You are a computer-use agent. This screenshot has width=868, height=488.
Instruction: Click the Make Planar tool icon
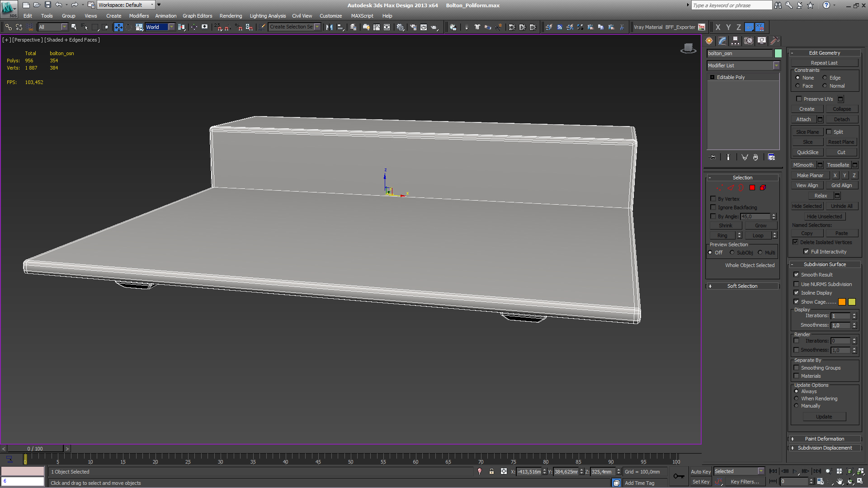point(809,174)
